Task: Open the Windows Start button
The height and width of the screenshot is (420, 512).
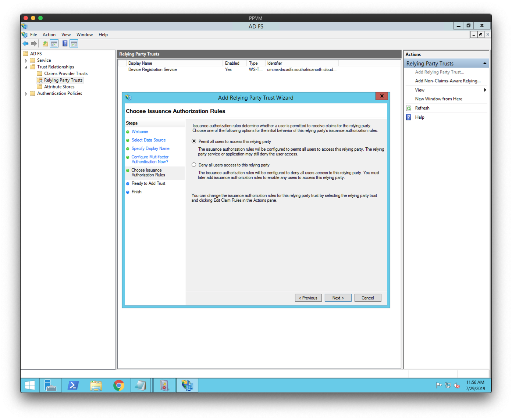Action: tap(30, 385)
